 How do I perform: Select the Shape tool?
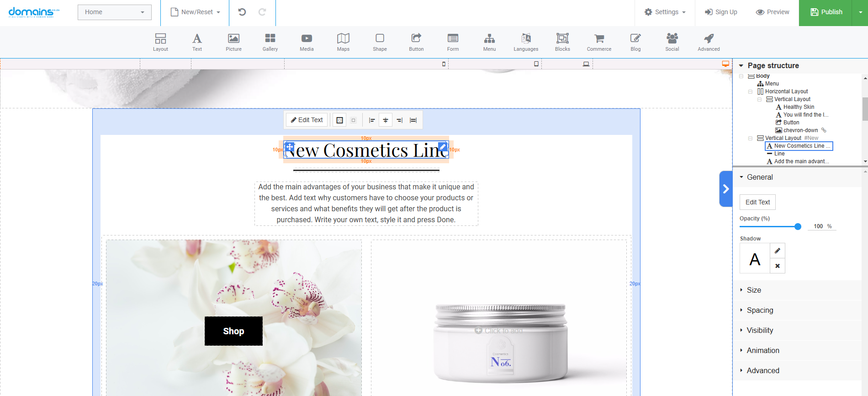click(x=380, y=42)
